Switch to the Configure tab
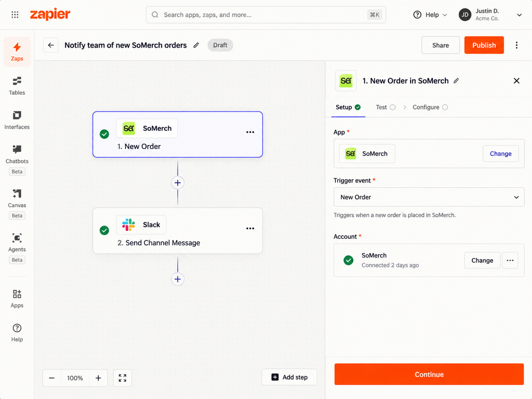This screenshot has width=532, height=399. click(430, 107)
